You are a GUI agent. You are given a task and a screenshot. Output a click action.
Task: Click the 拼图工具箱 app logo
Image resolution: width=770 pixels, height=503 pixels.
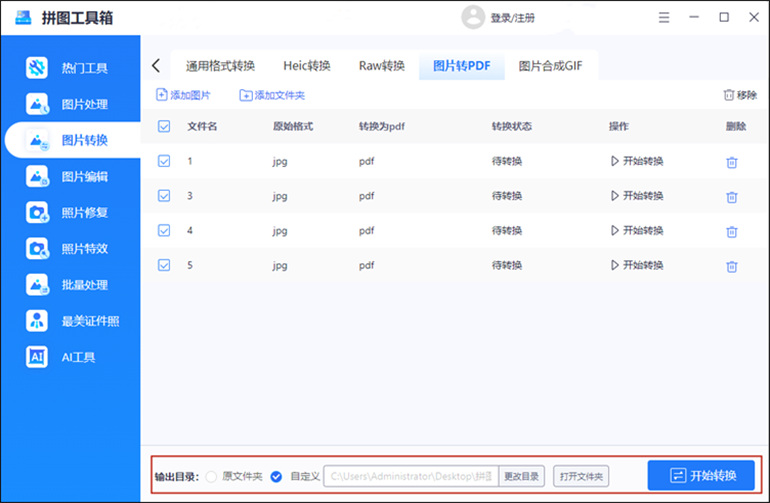[x=23, y=18]
